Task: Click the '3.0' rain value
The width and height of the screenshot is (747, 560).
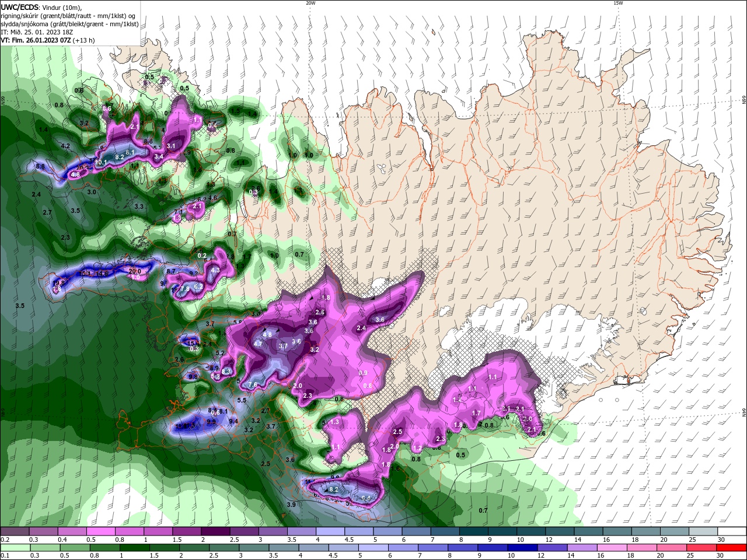Action: [92, 191]
